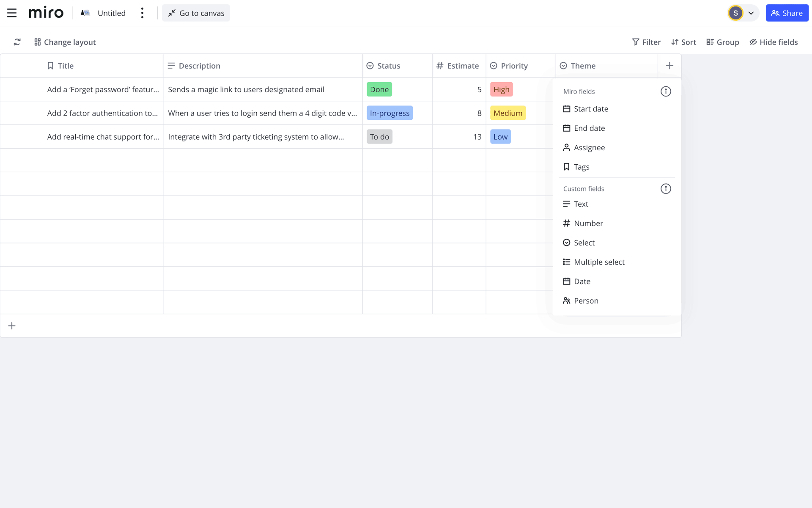Click the Theme column header
812x508 pixels.
coord(607,66)
